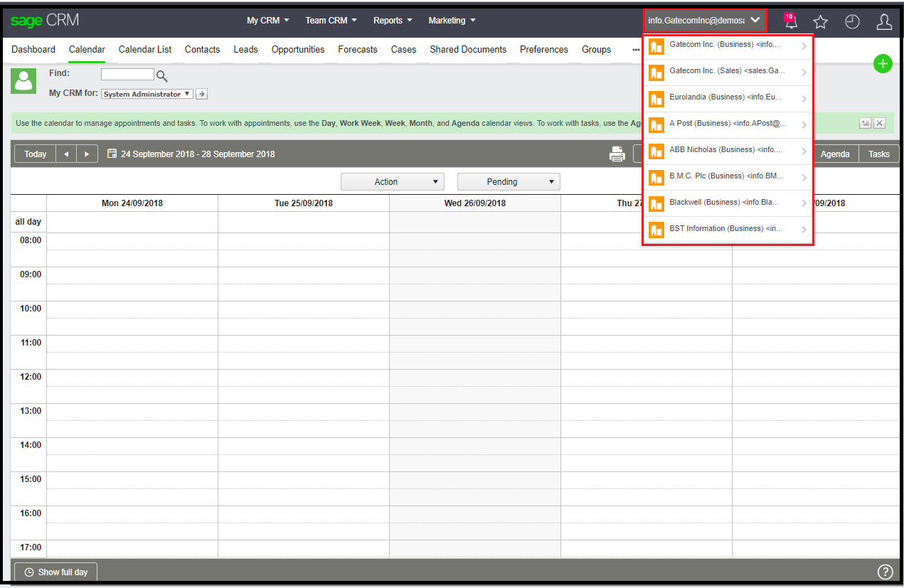Click the A Post company icon
This screenshot has width=904, height=588.
[x=656, y=125]
